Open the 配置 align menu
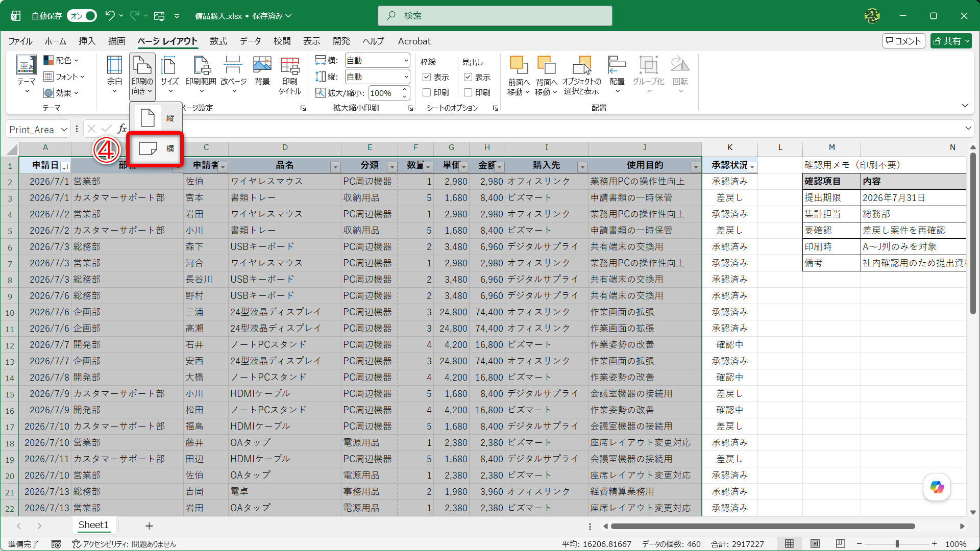The height and width of the screenshot is (551, 980). pos(617,76)
